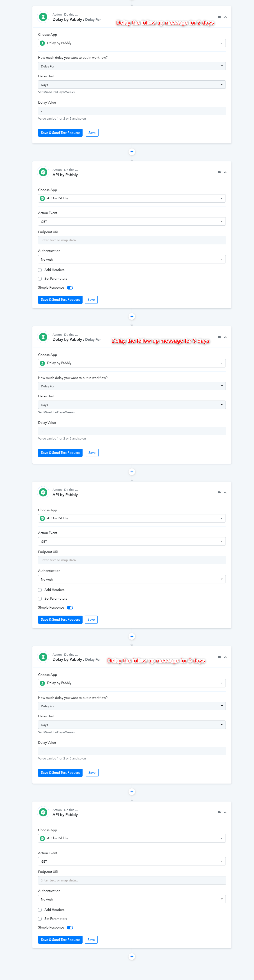Screen dimensions: 254x980
Task: Add a step above the 5-day delay step
Action: pos(132,636)
